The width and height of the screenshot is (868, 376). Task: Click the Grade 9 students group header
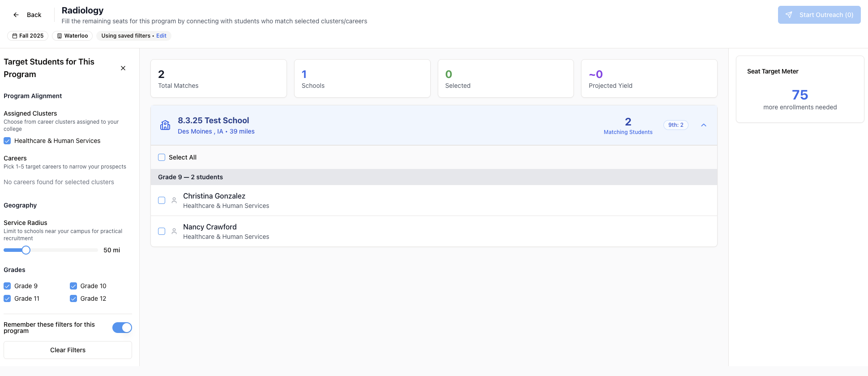point(190,177)
